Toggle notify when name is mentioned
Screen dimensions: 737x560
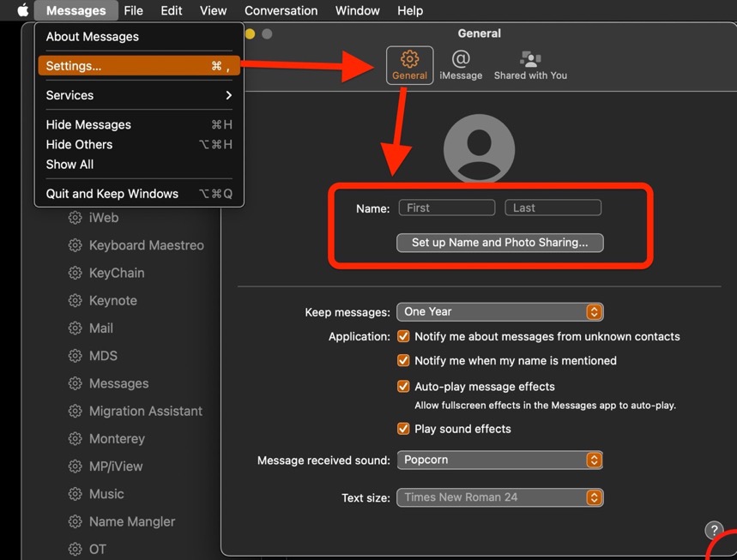tap(403, 360)
